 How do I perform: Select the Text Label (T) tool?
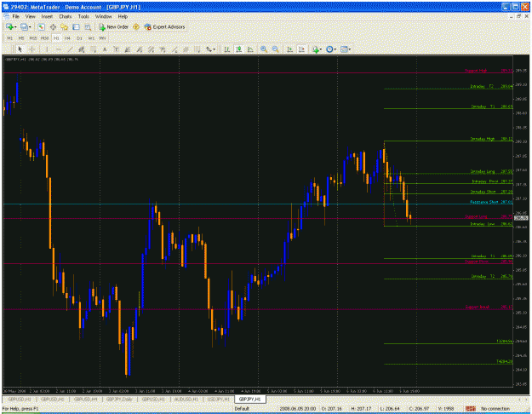click(116, 49)
